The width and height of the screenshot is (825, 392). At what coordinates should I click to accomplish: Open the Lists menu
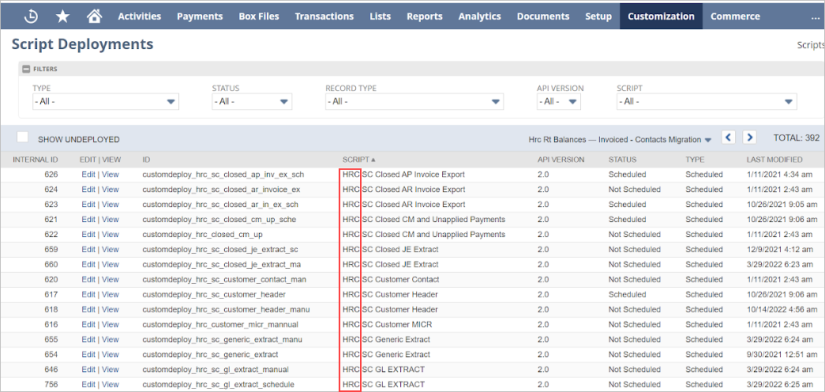(x=380, y=16)
